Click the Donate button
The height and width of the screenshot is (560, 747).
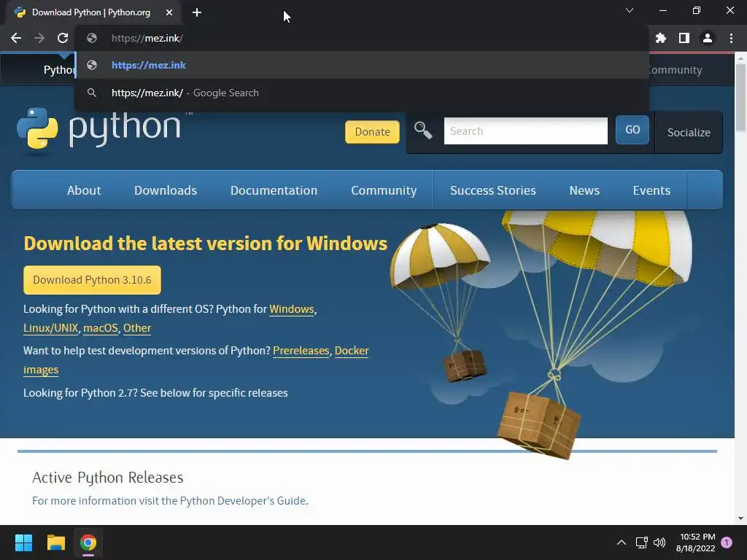(372, 132)
